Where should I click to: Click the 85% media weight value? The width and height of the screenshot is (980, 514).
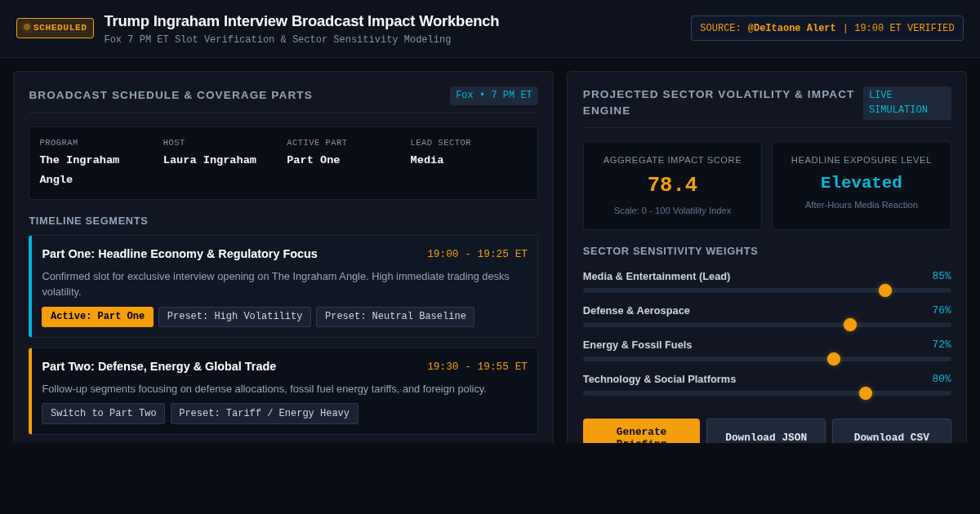(x=942, y=276)
